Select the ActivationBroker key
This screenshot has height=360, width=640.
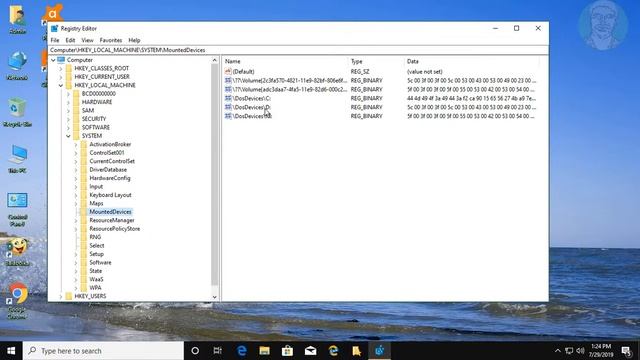pyautogui.click(x=110, y=144)
